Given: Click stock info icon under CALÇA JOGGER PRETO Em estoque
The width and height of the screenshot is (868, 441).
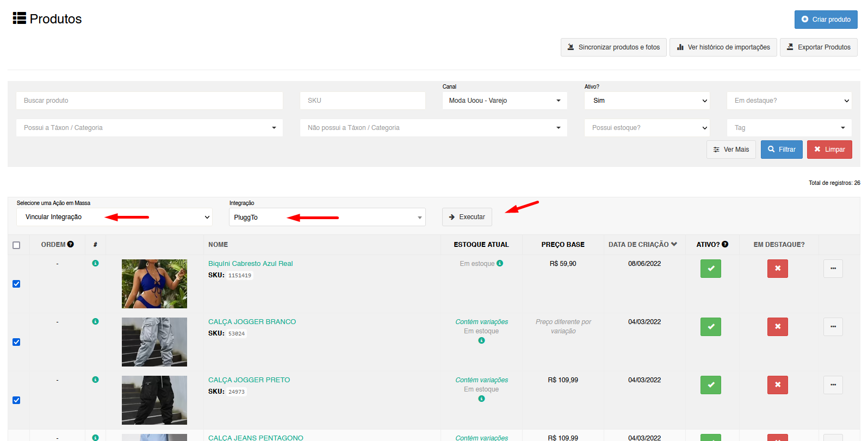Looking at the screenshot, I should pyautogui.click(x=481, y=399).
